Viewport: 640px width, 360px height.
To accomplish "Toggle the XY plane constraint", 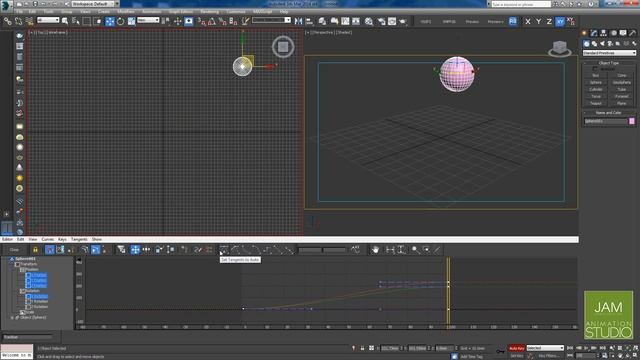I will click(x=560, y=21).
